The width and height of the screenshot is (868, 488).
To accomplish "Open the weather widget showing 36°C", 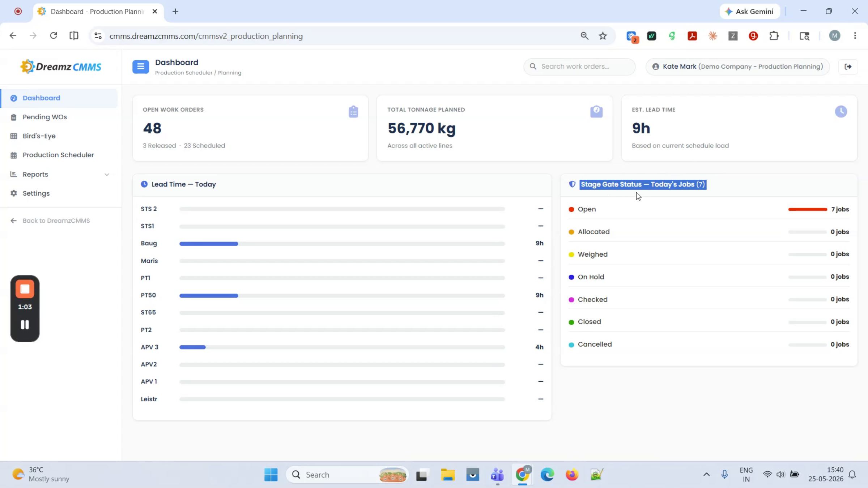I will [41, 474].
